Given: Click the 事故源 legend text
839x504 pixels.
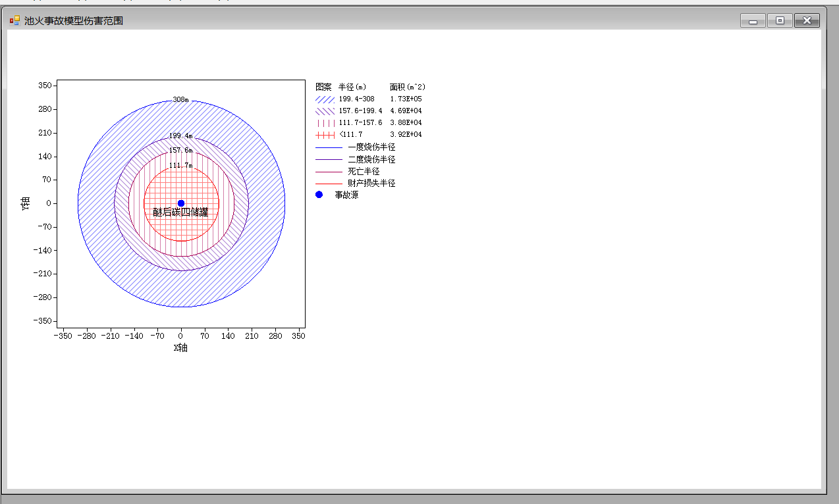Looking at the screenshot, I should click(346, 195).
